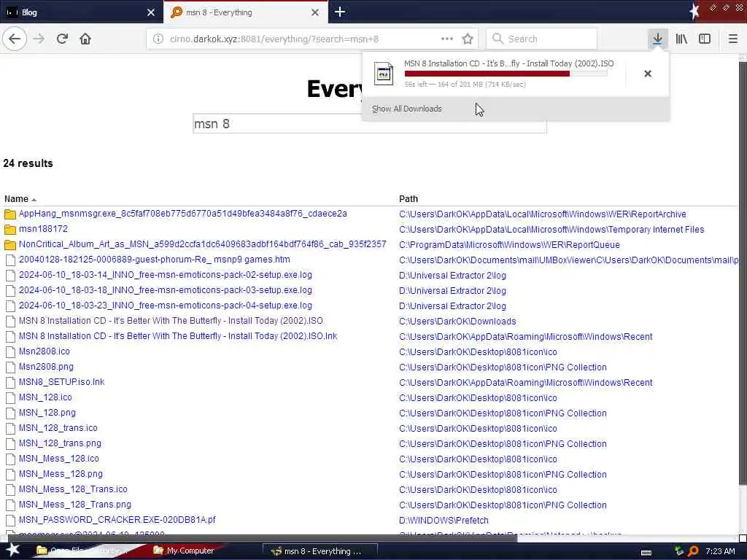The width and height of the screenshot is (747, 560).
Task: Open MSN_Mess_128_Trans.png file
Action: click(75, 504)
